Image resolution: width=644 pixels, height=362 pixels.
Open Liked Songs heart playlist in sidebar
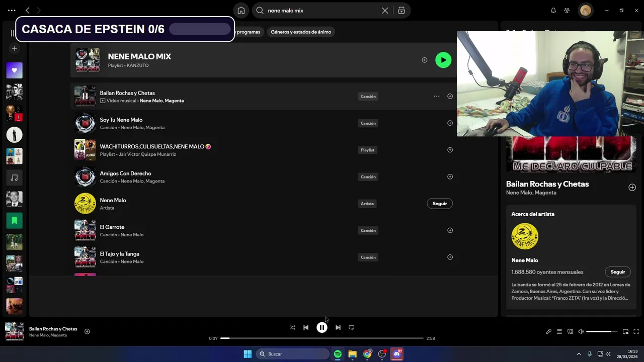pyautogui.click(x=14, y=70)
